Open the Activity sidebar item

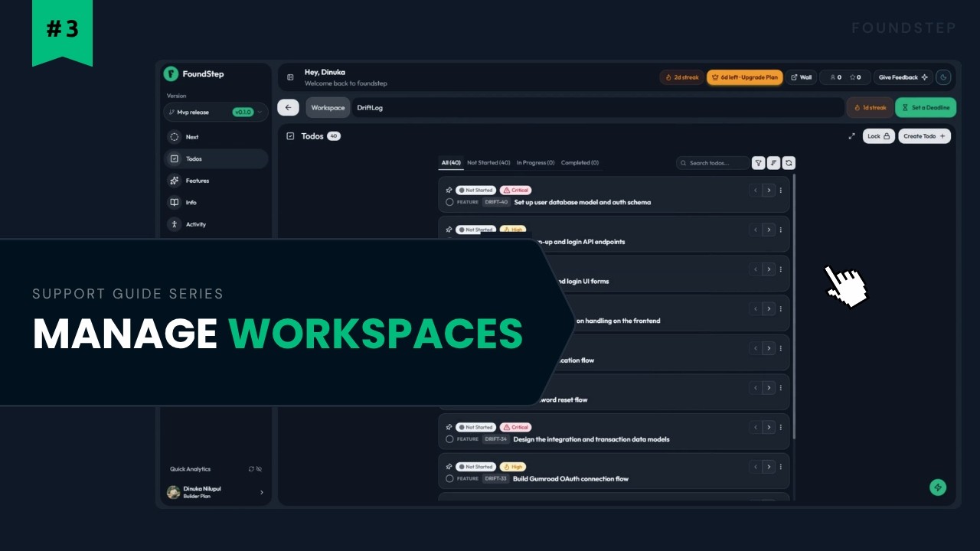point(216,224)
